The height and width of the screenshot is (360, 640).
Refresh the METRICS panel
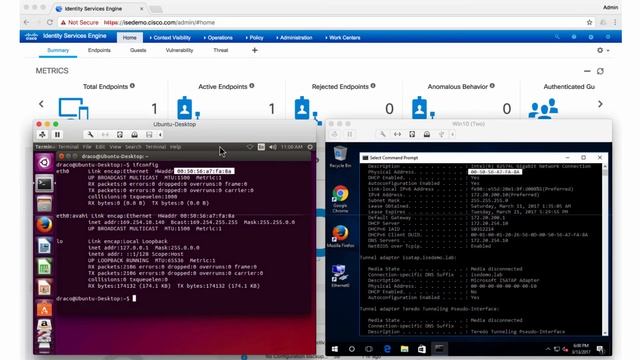pyautogui.click(x=600, y=71)
